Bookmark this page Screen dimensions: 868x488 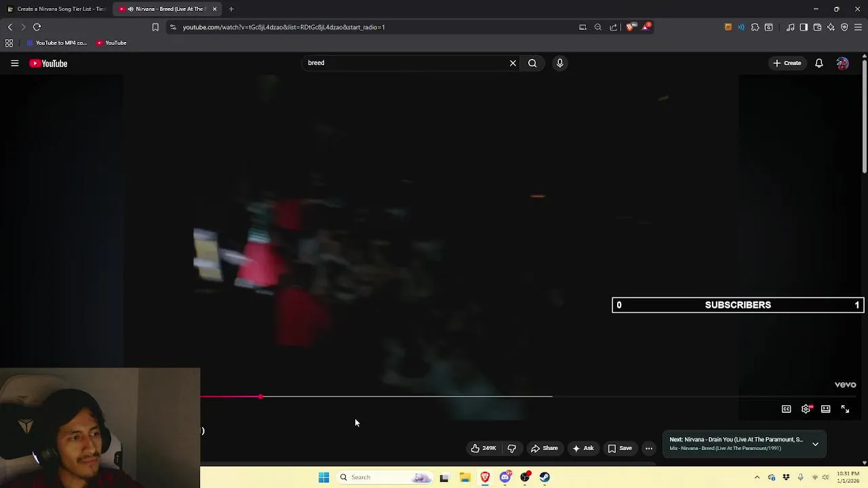[x=155, y=27]
